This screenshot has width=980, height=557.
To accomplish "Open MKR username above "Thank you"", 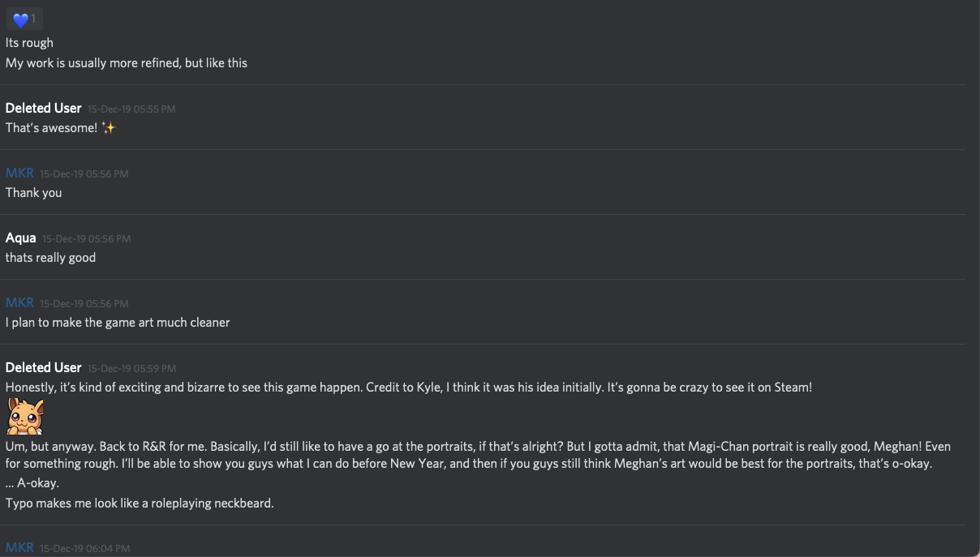I will click(x=19, y=173).
